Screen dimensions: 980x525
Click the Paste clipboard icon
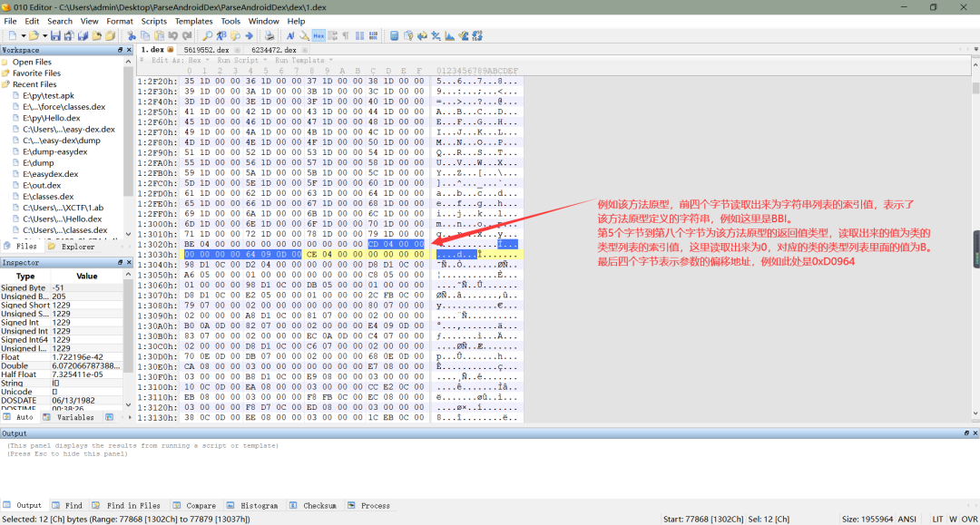click(x=160, y=35)
